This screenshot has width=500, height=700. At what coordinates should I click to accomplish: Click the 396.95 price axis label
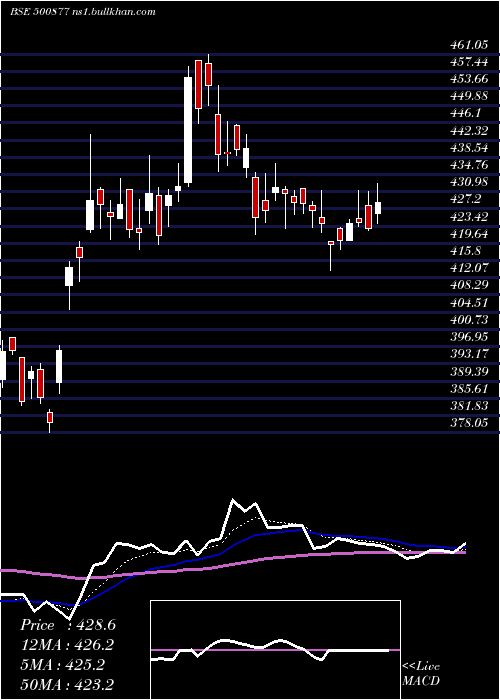[468, 337]
